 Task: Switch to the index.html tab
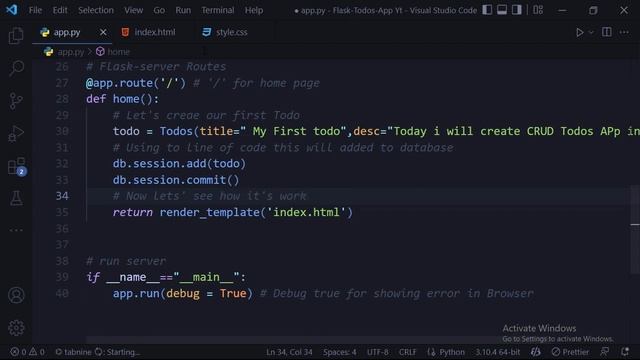click(x=154, y=32)
